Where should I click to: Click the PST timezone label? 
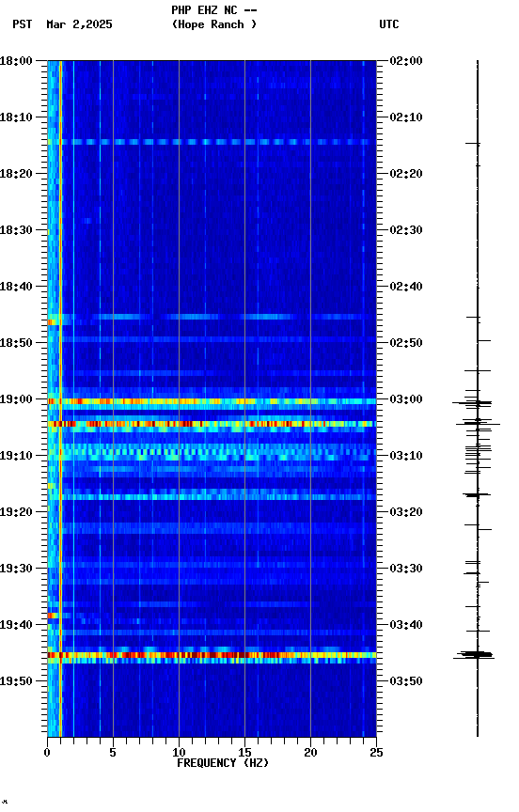[23, 24]
